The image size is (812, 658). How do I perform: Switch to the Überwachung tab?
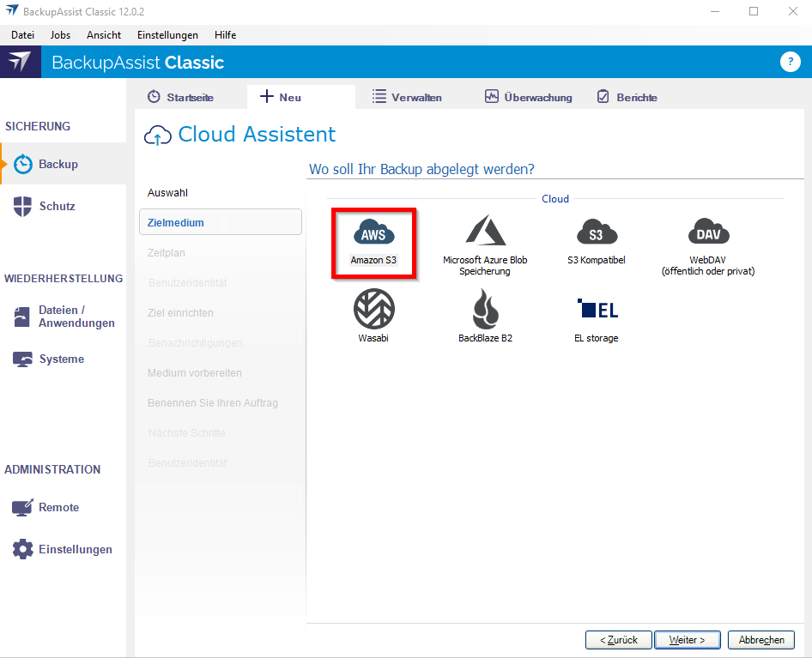pyautogui.click(x=528, y=97)
